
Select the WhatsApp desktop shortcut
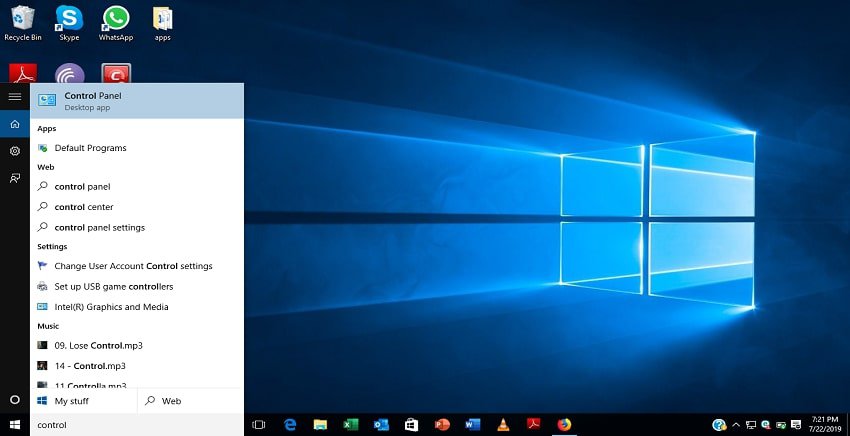(115, 23)
